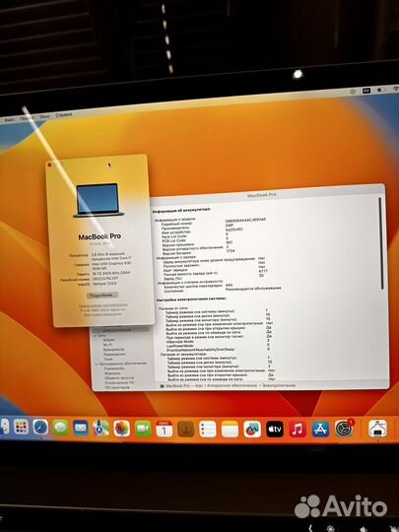This screenshot has height=532, width=399.
Task: Launch FaceTime from the Dock
Action: (x=143, y=429)
